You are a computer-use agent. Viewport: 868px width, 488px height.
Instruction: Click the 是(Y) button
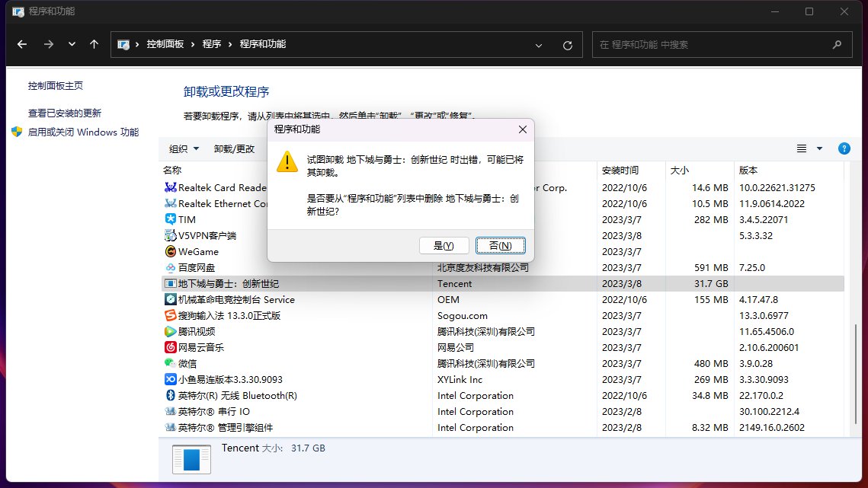[444, 245]
